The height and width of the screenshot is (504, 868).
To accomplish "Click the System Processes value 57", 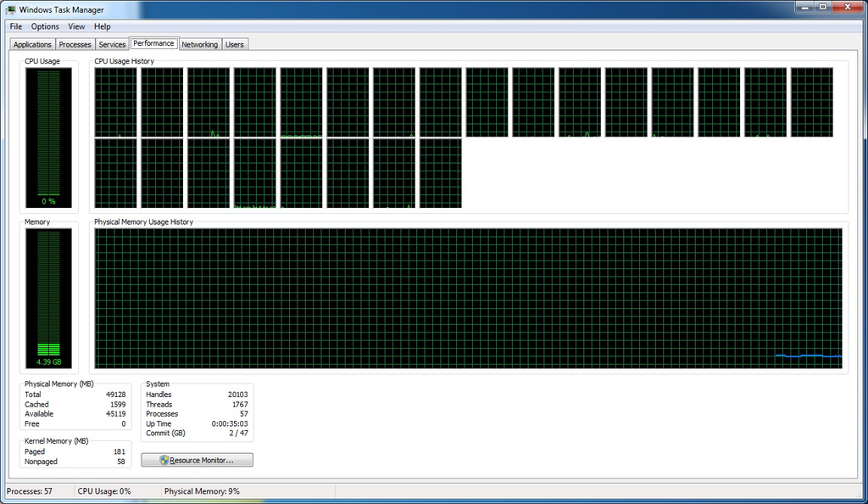I will tap(243, 414).
